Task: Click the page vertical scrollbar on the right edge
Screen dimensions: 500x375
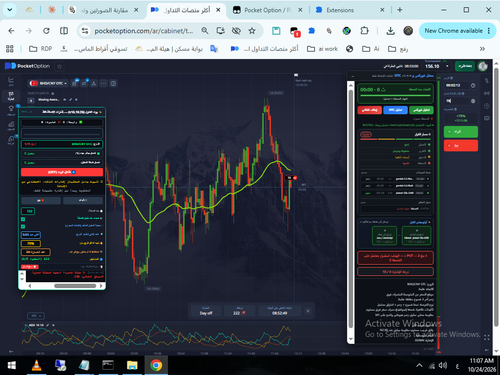Action: pos(496,197)
